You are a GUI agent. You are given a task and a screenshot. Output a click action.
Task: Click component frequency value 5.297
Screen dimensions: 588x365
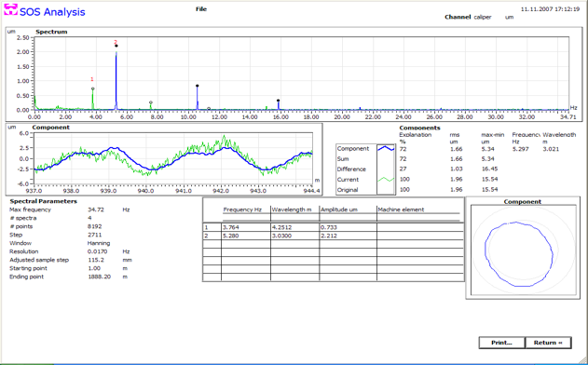point(521,149)
